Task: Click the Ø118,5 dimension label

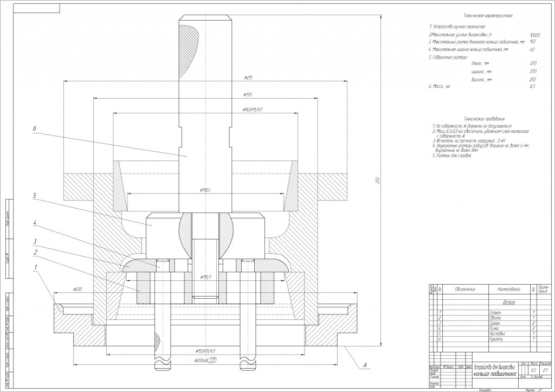Action: 205,190
